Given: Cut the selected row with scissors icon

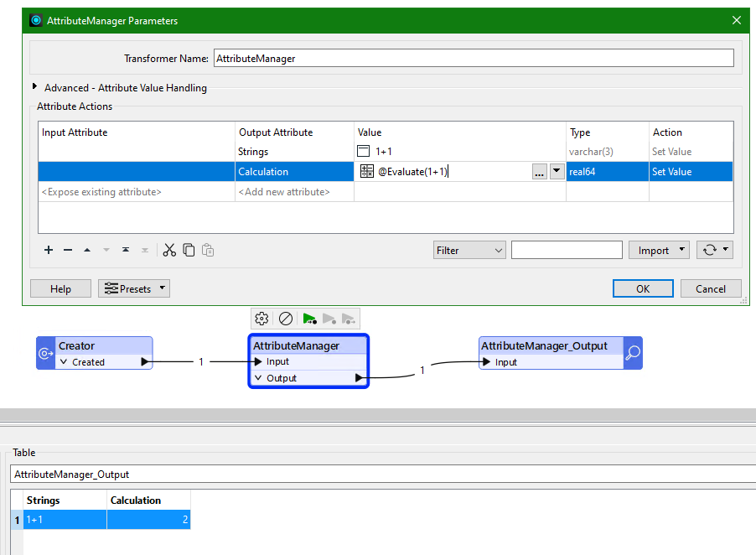Looking at the screenshot, I should 169,250.
